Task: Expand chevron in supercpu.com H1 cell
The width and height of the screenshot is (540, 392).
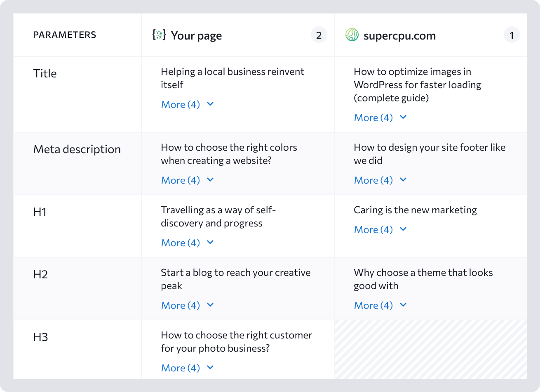Action: pos(403,229)
